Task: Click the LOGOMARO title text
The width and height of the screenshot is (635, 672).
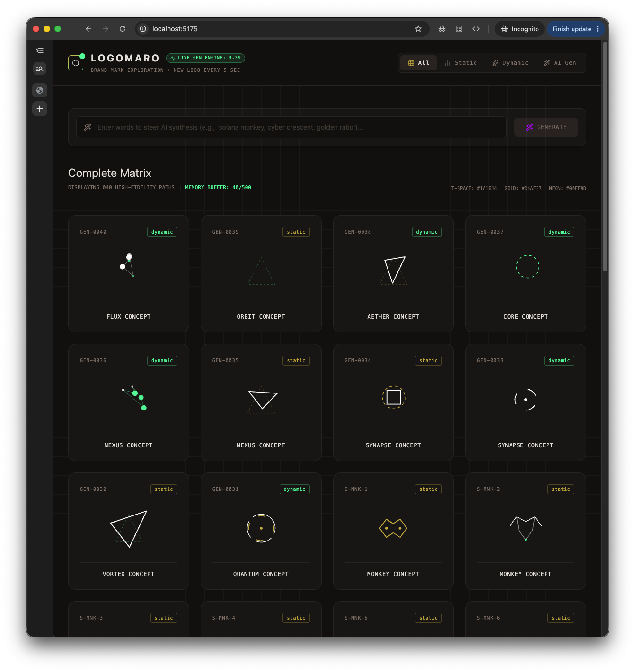Action: pyautogui.click(x=125, y=58)
